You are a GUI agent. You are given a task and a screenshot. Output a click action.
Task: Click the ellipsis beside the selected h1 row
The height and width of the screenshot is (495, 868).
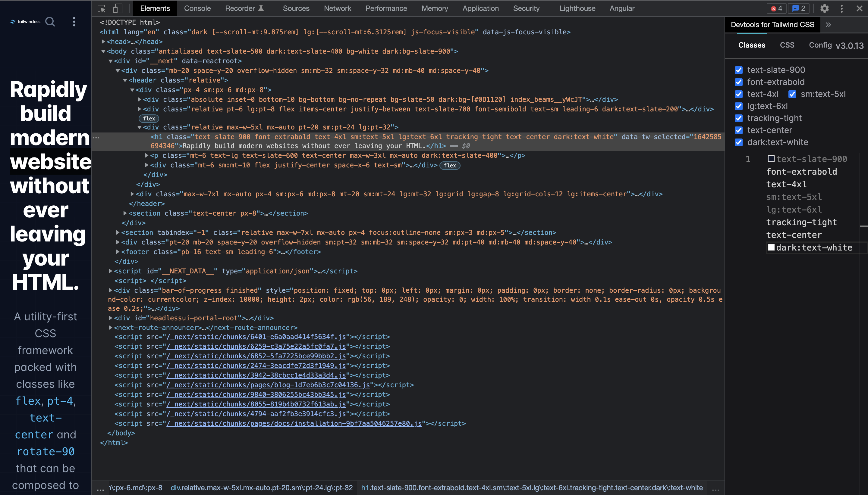point(96,137)
